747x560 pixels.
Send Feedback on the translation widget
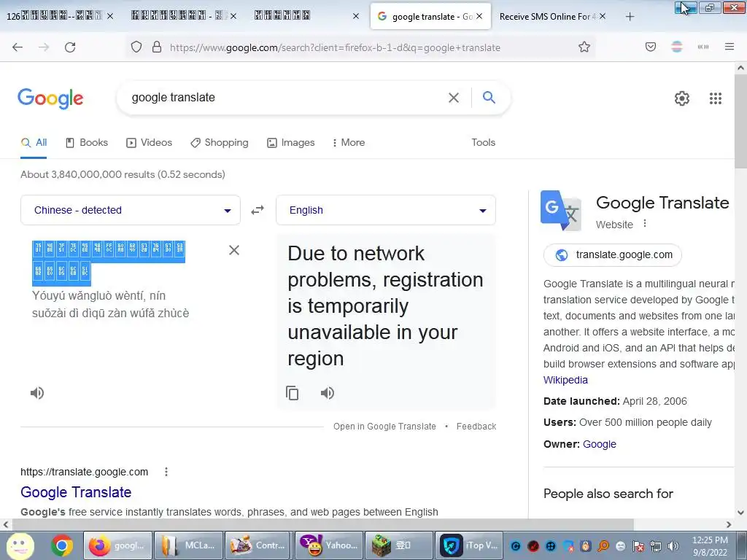tap(476, 426)
